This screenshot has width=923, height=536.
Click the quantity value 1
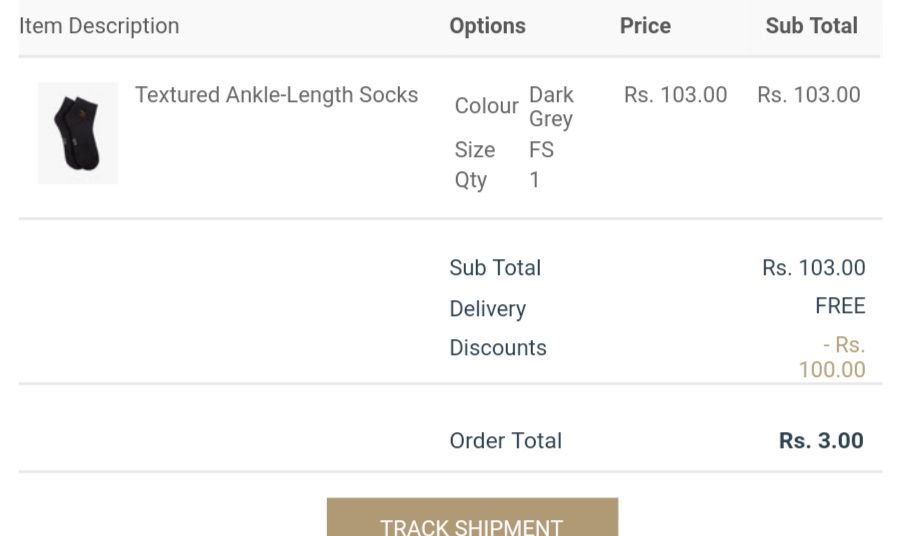point(534,179)
